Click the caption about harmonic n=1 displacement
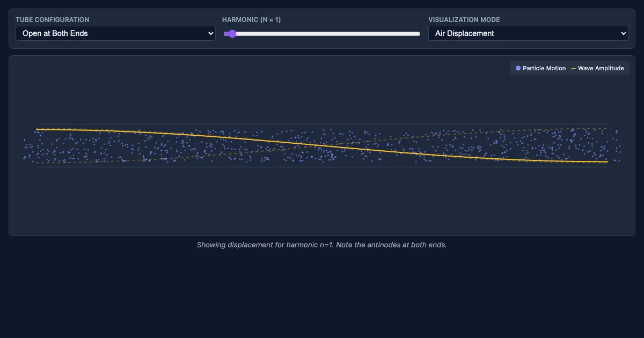The width and height of the screenshot is (644, 338). [322, 245]
